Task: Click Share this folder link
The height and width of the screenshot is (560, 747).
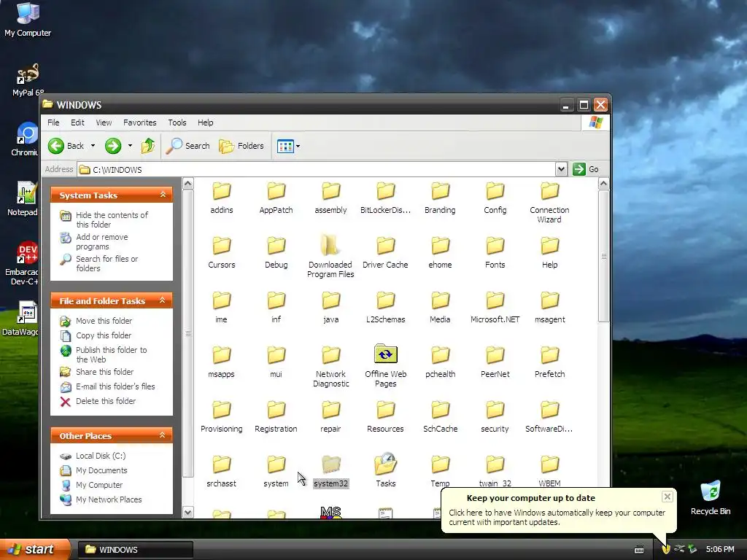Action: [104, 372]
